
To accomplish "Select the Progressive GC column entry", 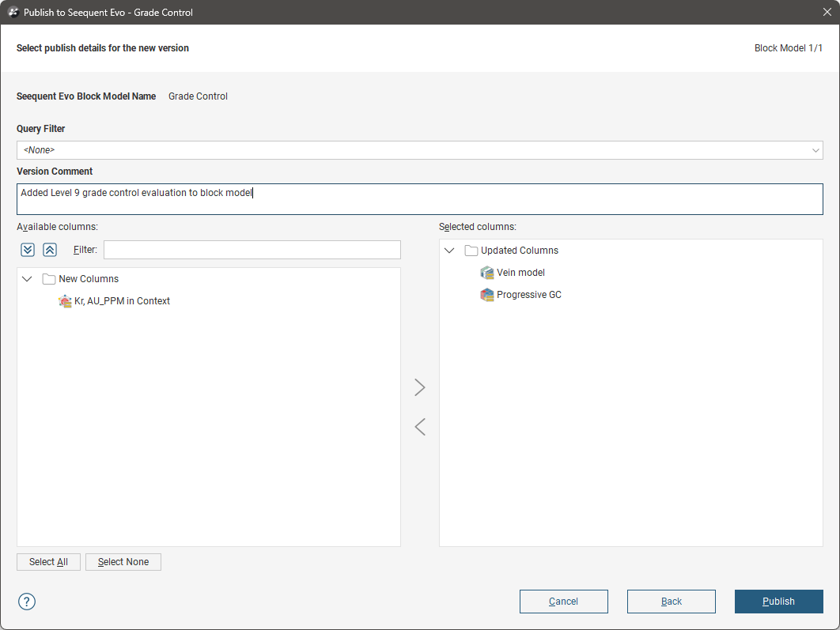I will point(528,295).
